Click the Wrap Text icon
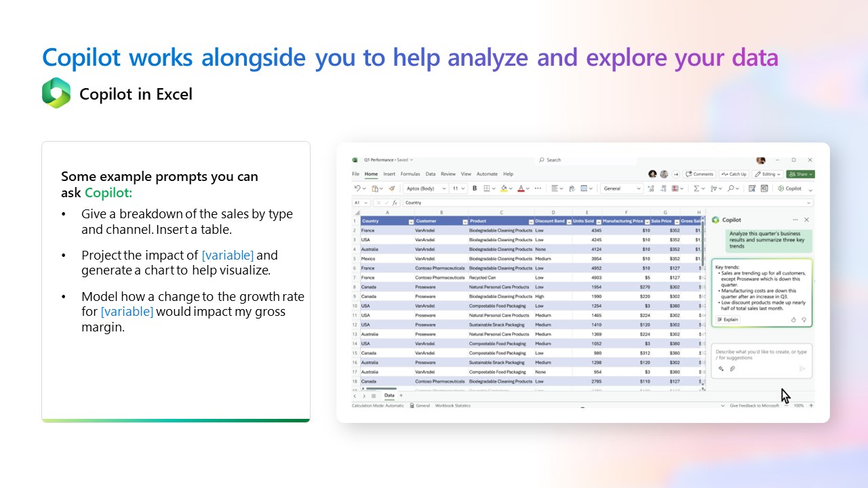 (x=572, y=188)
